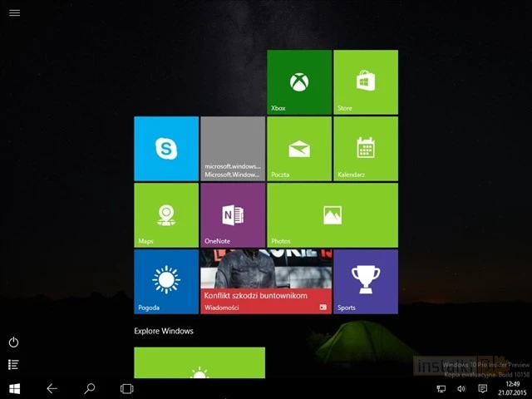
Task: Open the taskbar Search magnifier
Action: [90, 388]
